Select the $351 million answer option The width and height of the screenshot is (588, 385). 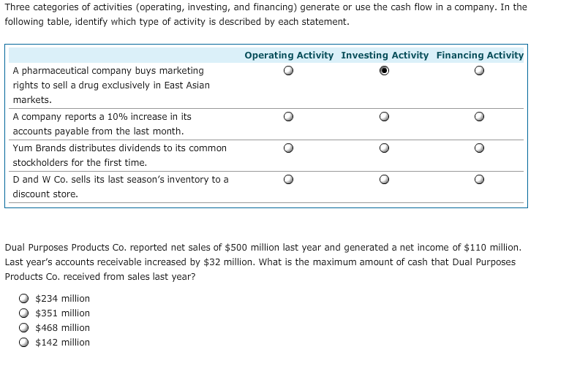pos(23,313)
